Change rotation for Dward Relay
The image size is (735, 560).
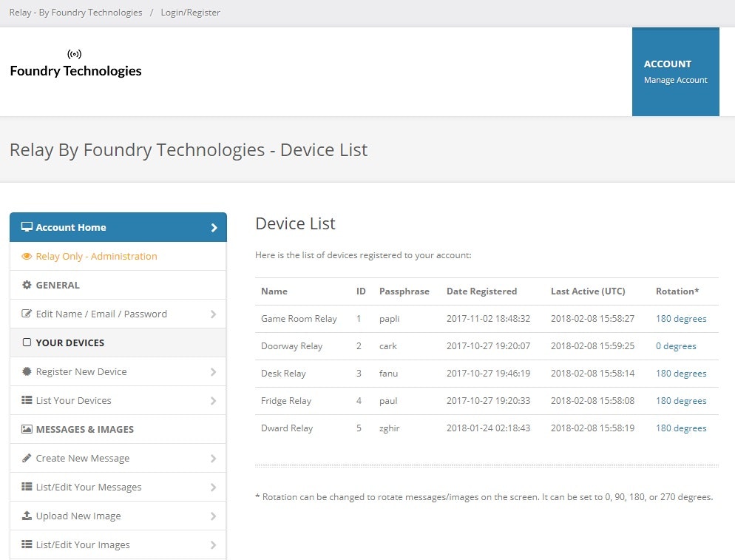click(681, 428)
